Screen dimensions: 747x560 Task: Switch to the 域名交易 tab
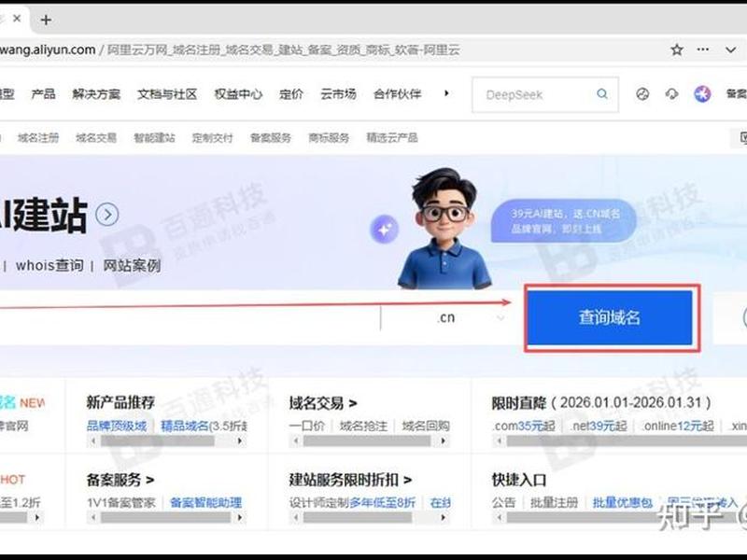coord(96,138)
